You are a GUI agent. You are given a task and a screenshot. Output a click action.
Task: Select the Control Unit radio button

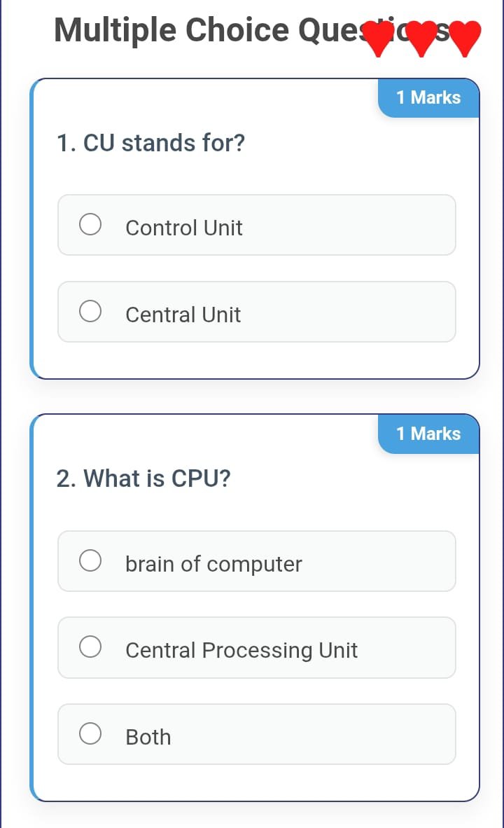pos(90,223)
